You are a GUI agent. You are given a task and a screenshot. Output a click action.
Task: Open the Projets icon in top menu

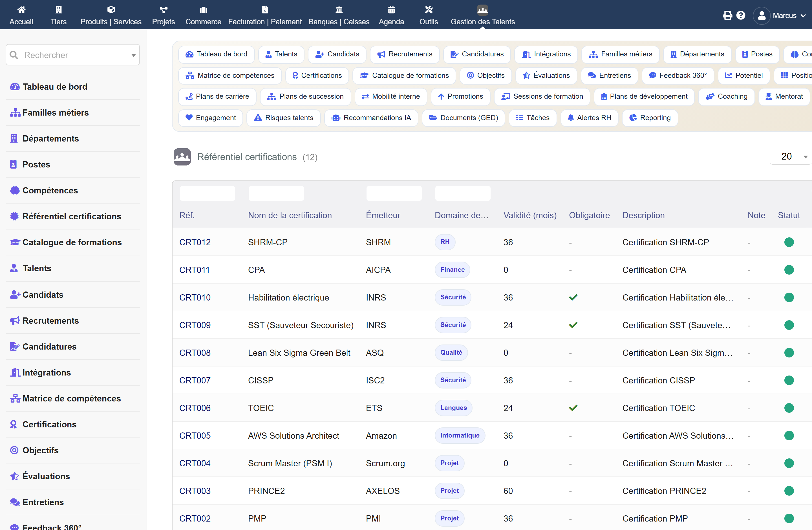click(x=164, y=10)
